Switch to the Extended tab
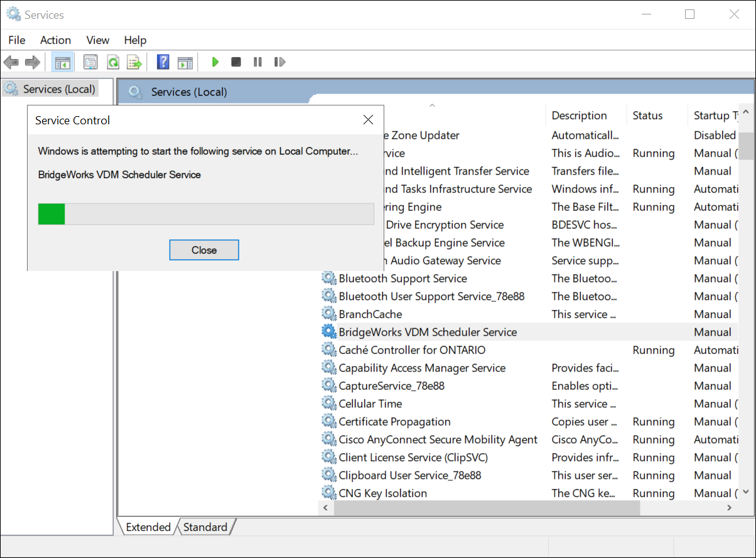756x558 pixels. (148, 527)
